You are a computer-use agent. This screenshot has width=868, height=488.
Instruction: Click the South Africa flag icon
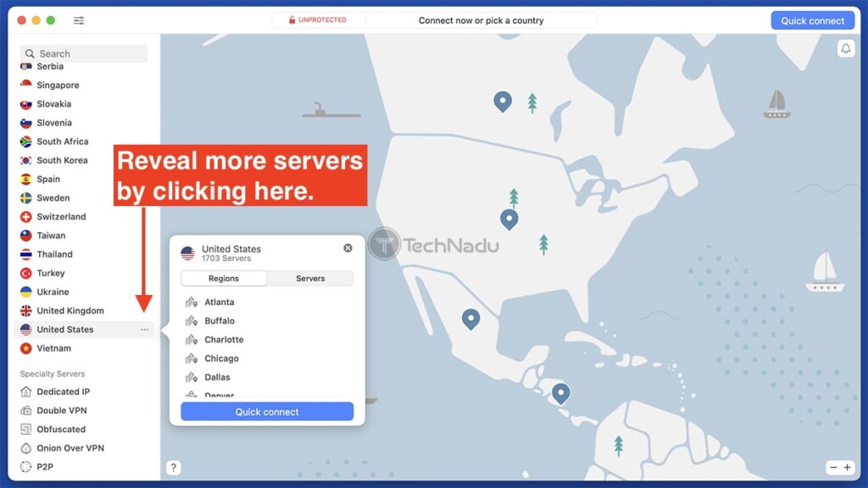pos(26,141)
